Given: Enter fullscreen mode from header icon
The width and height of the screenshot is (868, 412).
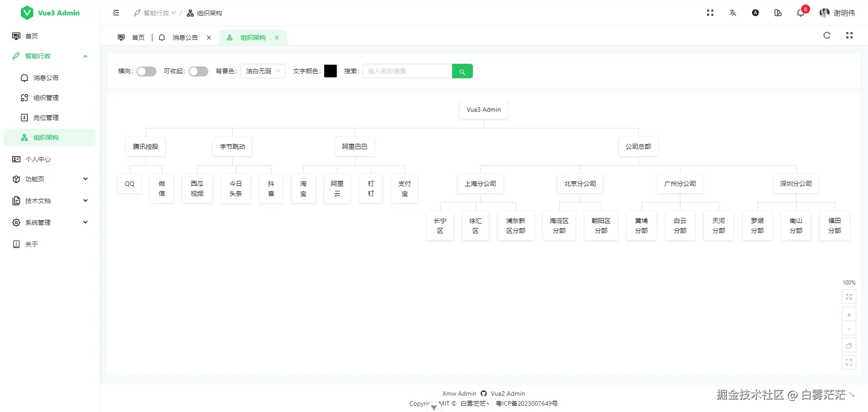Looking at the screenshot, I should point(710,13).
